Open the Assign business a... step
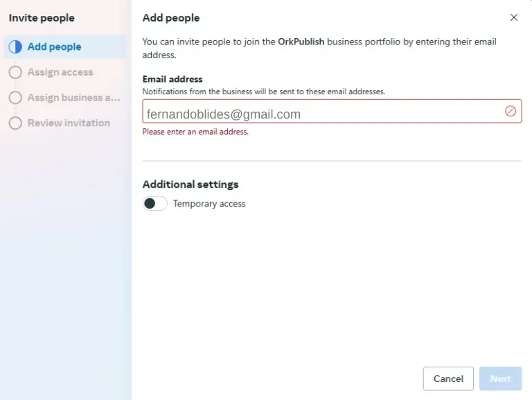The width and height of the screenshot is (532, 400). click(74, 98)
